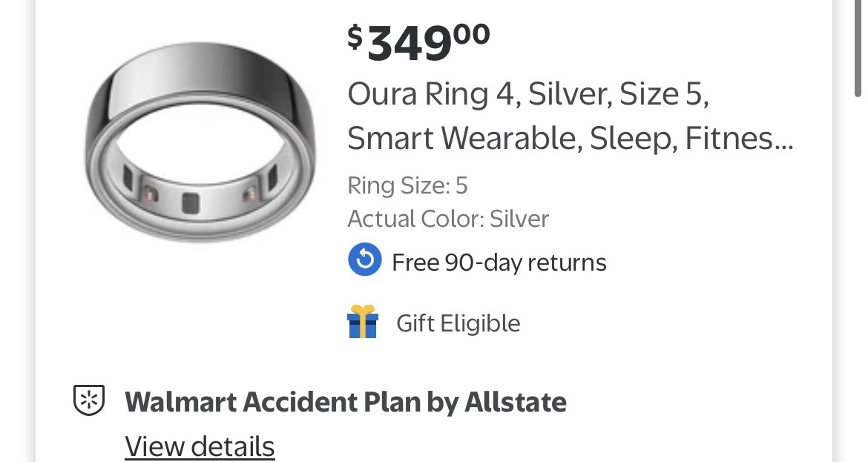Click the truncated title ellipsis after Fitnes
Viewport: 868px width, 462px height.
pos(783,139)
